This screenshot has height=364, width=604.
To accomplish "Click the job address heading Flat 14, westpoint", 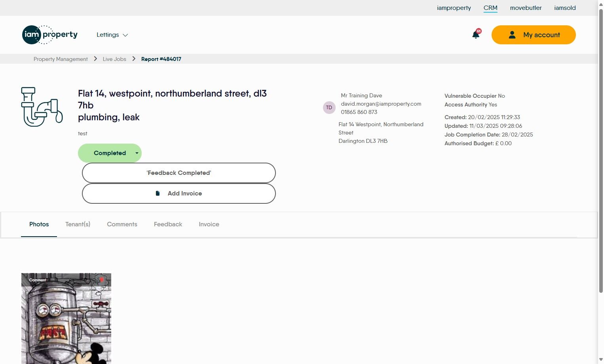I will (x=172, y=99).
